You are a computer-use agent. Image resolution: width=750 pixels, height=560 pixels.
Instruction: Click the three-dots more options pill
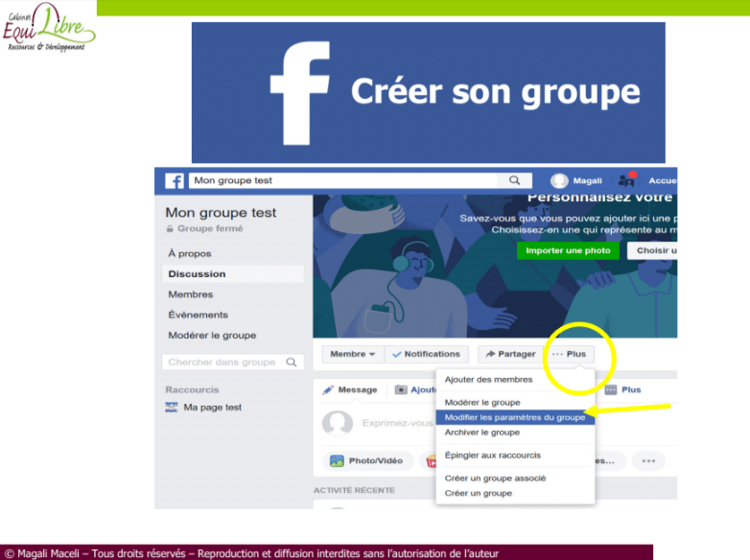pos(648,461)
